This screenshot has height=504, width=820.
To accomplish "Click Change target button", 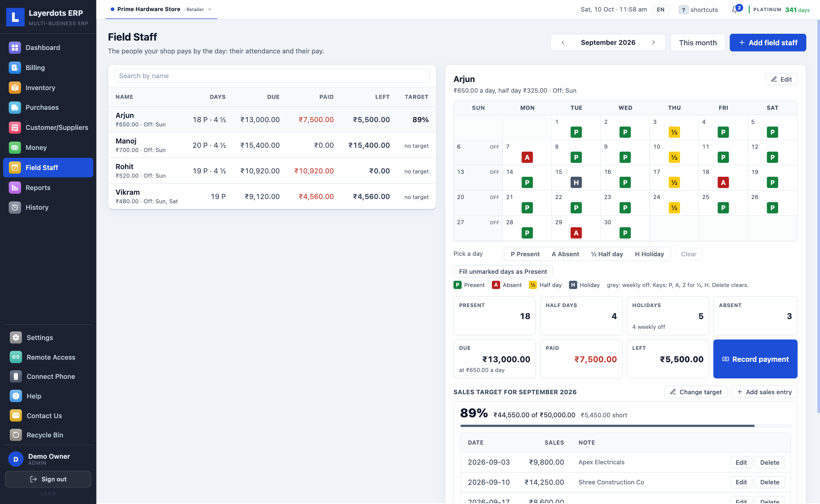I will [x=695, y=392].
